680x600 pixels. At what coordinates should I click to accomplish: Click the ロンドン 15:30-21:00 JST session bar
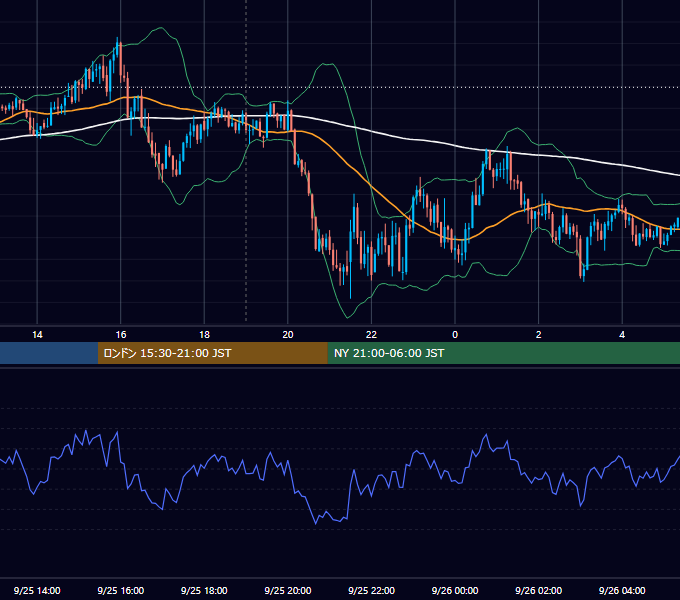click(x=212, y=353)
